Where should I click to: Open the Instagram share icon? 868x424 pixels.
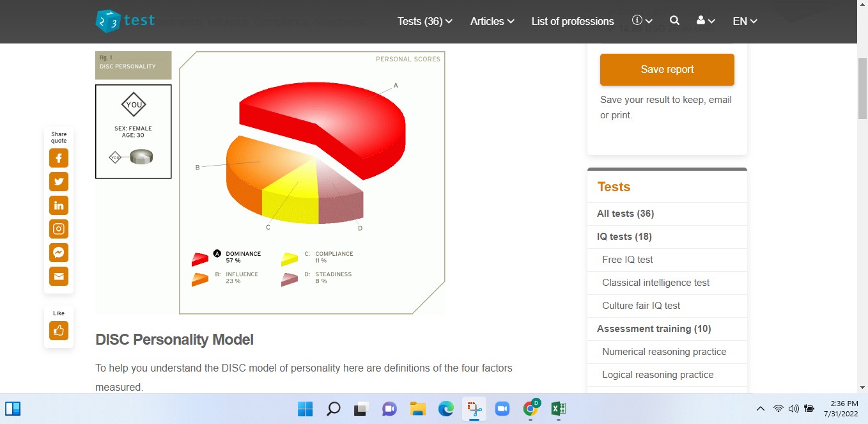tap(58, 229)
